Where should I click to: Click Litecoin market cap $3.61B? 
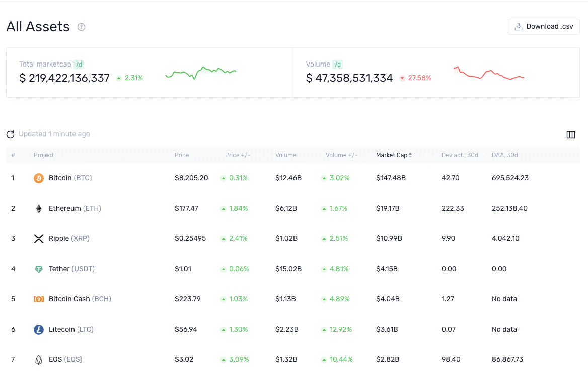click(x=387, y=330)
